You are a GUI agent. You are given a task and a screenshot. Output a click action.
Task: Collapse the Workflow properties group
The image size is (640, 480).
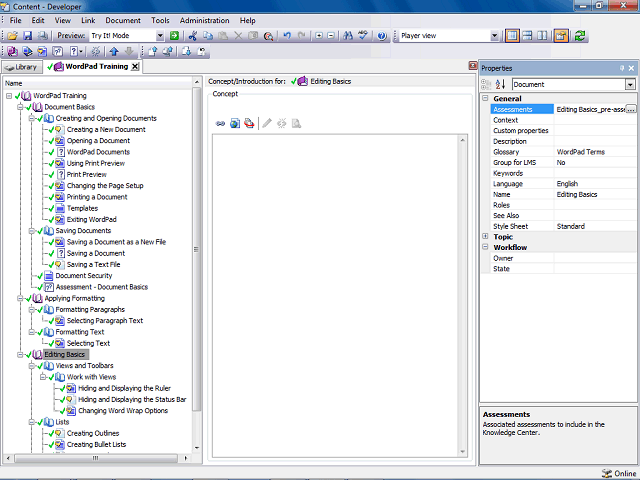tap(485, 247)
